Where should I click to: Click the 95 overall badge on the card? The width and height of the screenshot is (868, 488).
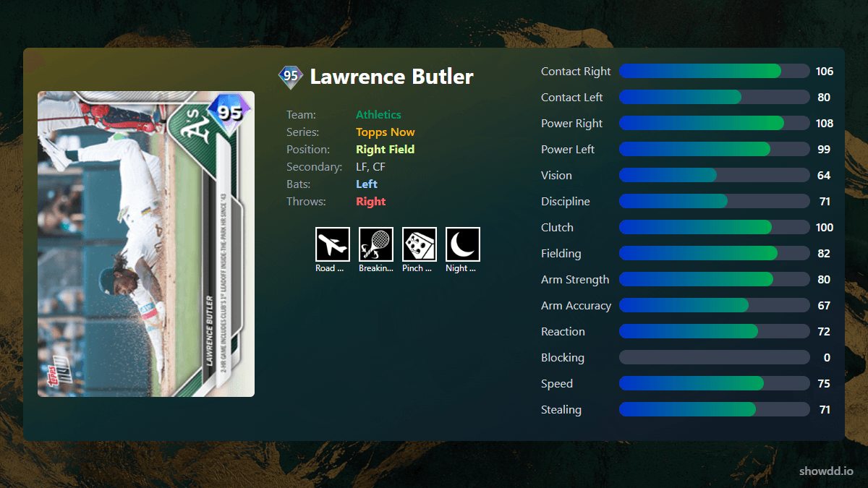(229, 113)
